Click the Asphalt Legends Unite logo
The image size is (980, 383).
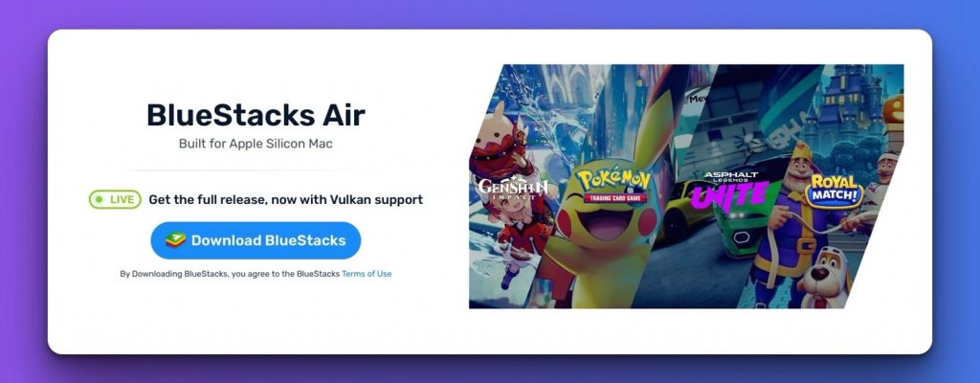(730, 191)
